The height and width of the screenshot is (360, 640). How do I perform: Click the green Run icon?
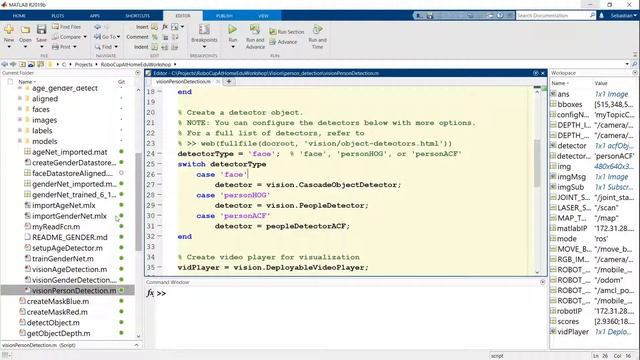[233, 29]
